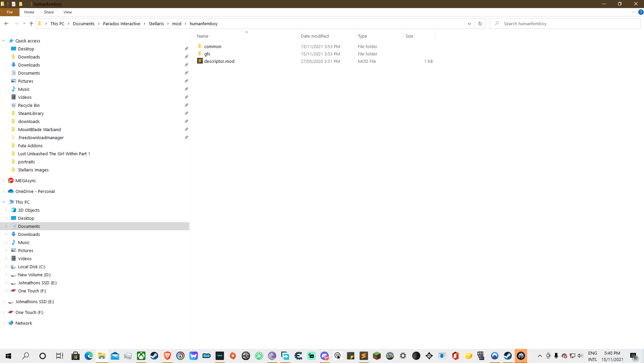The image size is (644, 363).
Task: Collapse the Quick access tree
Action: click(4, 41)
